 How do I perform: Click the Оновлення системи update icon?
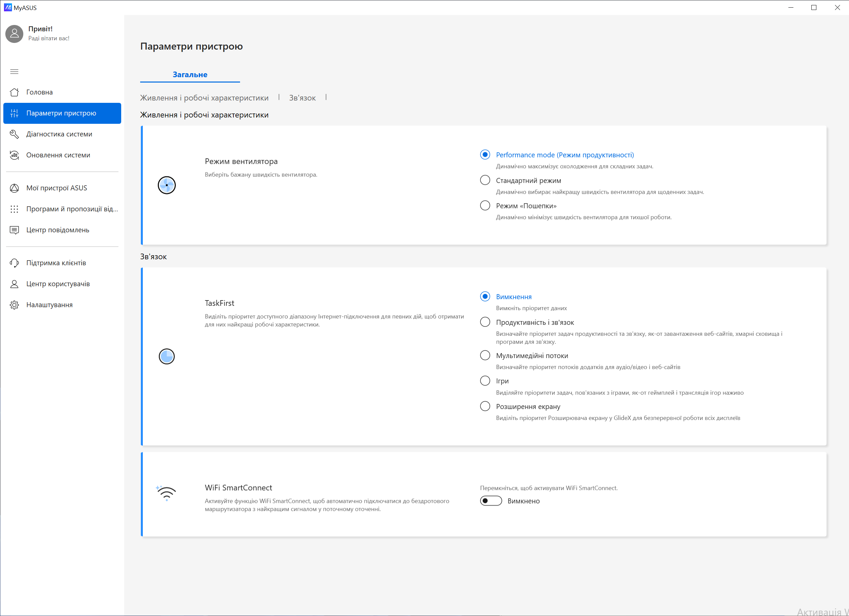pyautogui.click(x=14, y=155)
